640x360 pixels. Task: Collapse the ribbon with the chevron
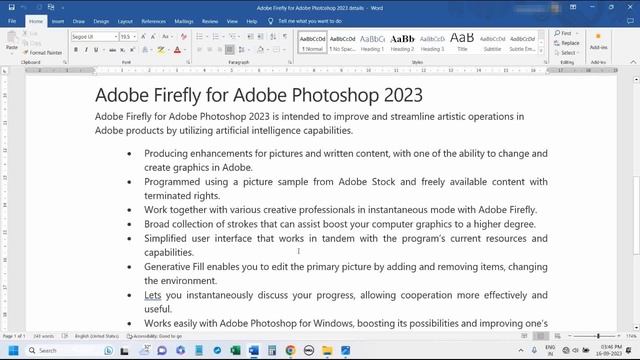pyautogui.click(x=633, y=62)
